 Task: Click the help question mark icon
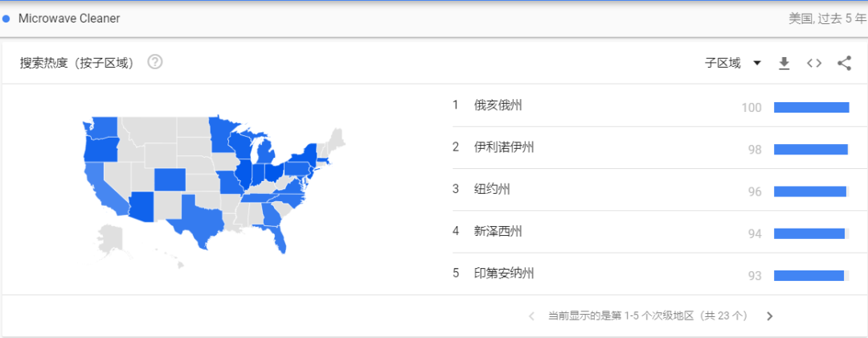pyautogui.click(x=155, y=62)
